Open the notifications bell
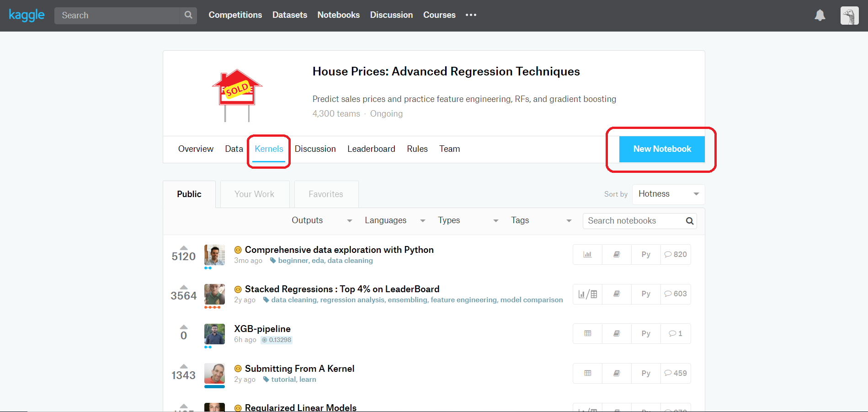 pos(820,15)
